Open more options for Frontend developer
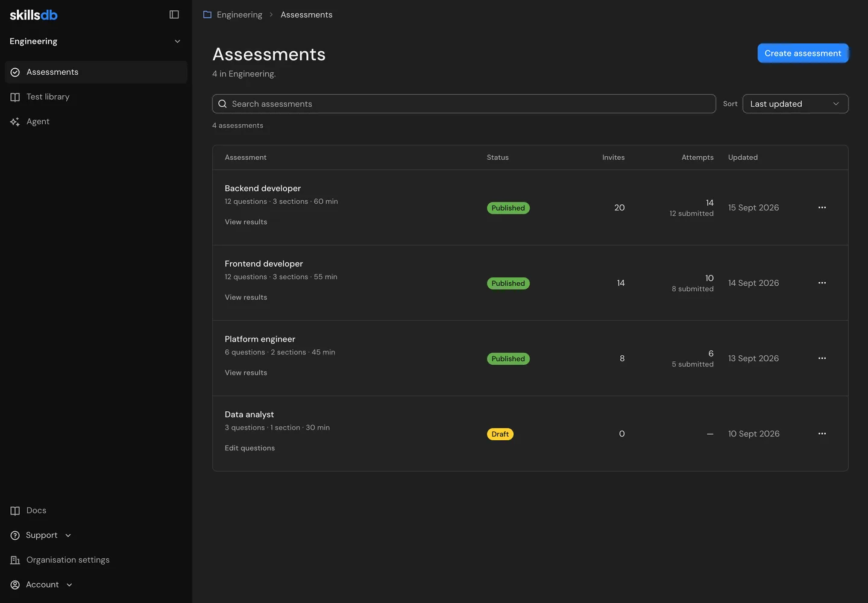Viewport: 868px width, 603px height. tap(822, 283)
